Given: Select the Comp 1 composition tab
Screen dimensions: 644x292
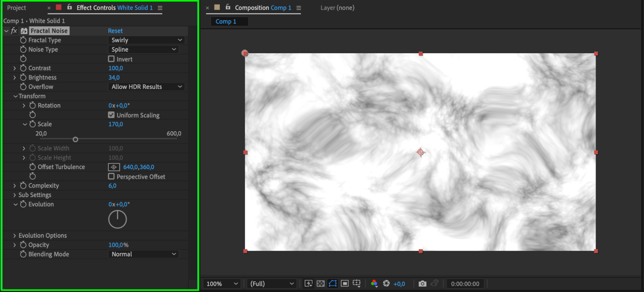Looking at the screenshot, I should tap(226, 22).
